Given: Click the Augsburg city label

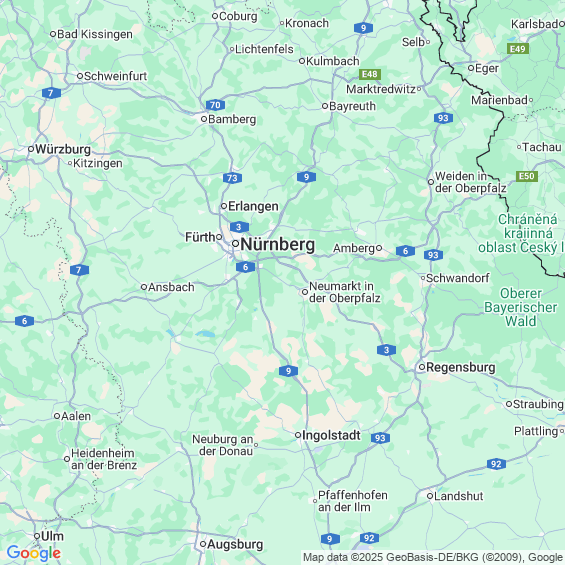Looking at the screenshot, I should 235,544.
